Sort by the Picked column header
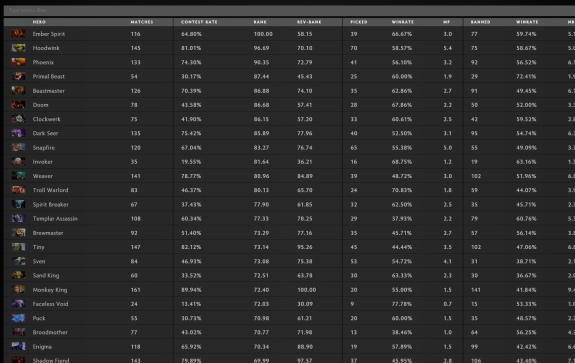The width and height of the screenshot is (575, 363). [359, 22]
